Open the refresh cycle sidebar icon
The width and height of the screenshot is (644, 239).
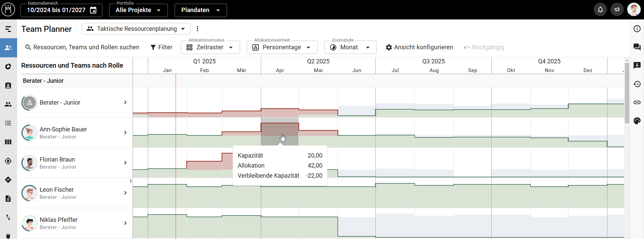click(8, 66)
